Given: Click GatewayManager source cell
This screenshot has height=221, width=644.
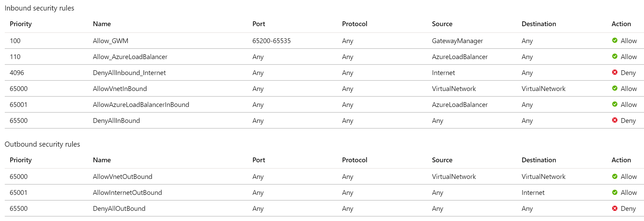Looking at the screenshot, I should pos(457,41).
